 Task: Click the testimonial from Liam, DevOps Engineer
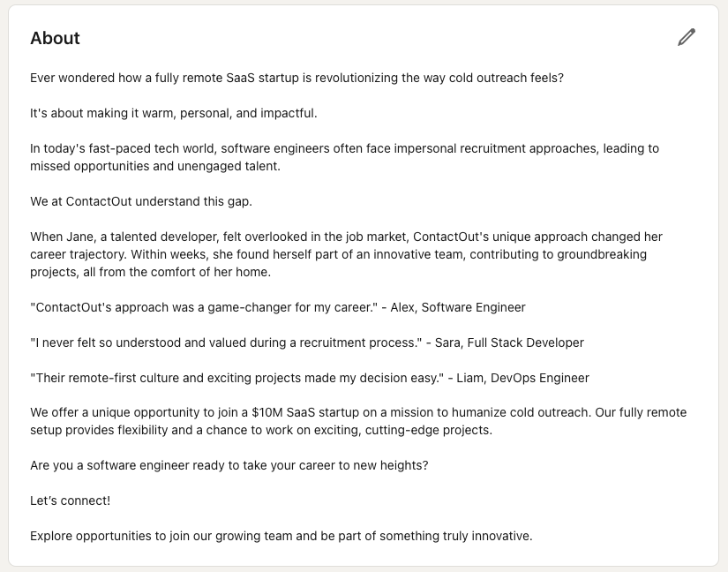(309, 378)
